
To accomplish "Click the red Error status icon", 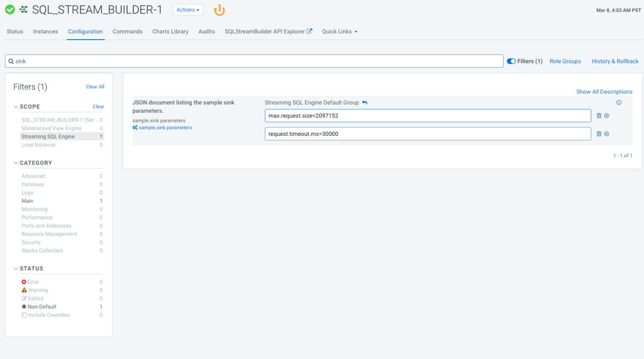I will point(24,282).
